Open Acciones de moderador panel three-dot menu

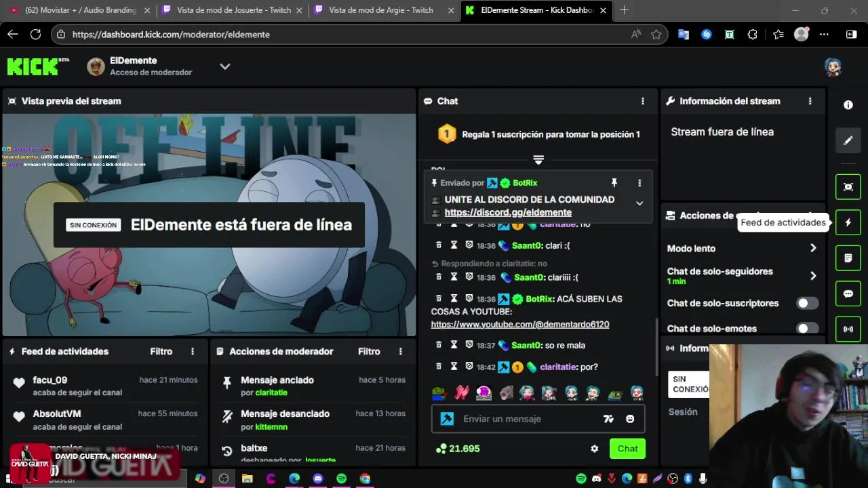pyautogui.click(x=401, y=351)
